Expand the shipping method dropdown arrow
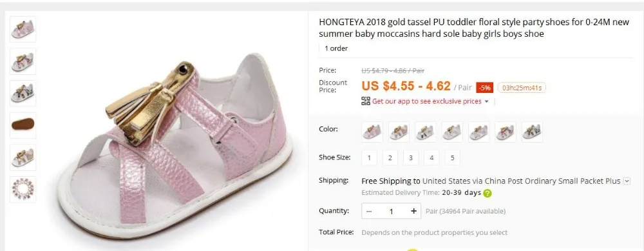644x251 pixels. click(x=627, y=181)
